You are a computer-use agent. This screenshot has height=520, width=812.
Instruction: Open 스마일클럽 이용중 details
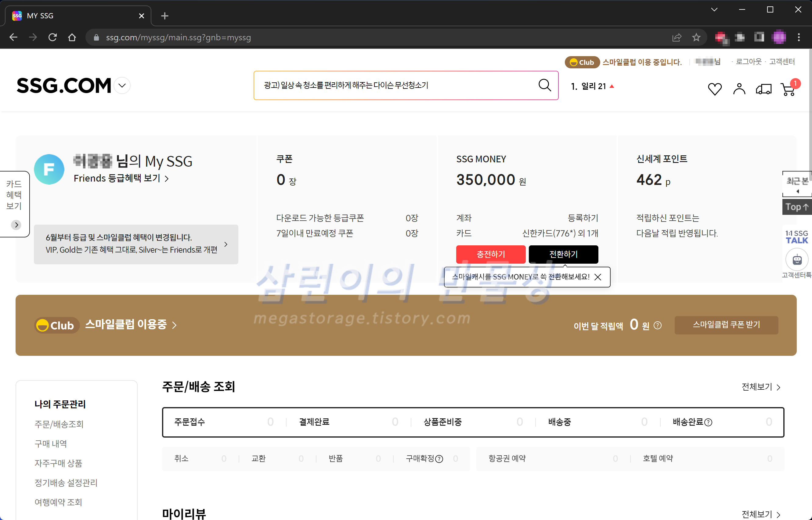coord(131,324)
